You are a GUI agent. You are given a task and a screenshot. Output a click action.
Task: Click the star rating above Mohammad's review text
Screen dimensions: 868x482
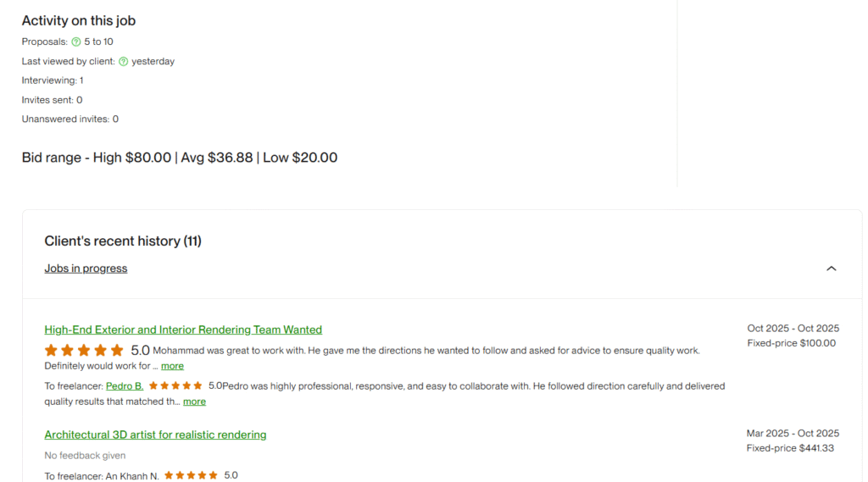pos(84,350)
